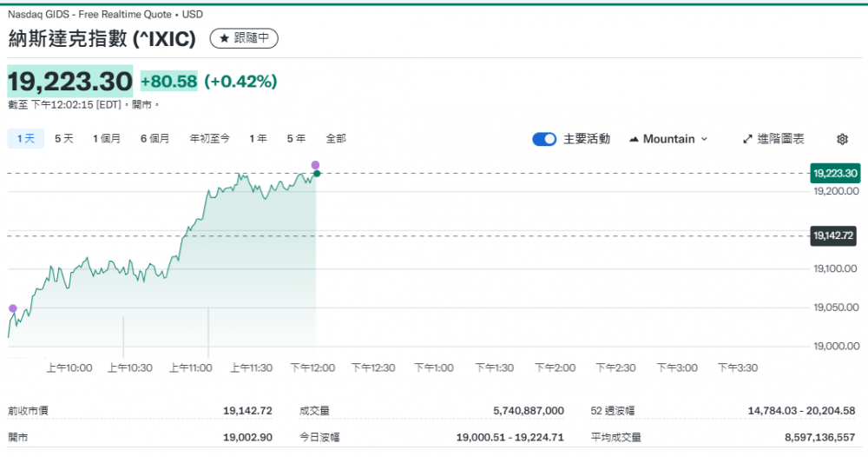This screenshot has width=868, height=457.
Task: Switch chart to 1年 range
Action: pos(258,138)
